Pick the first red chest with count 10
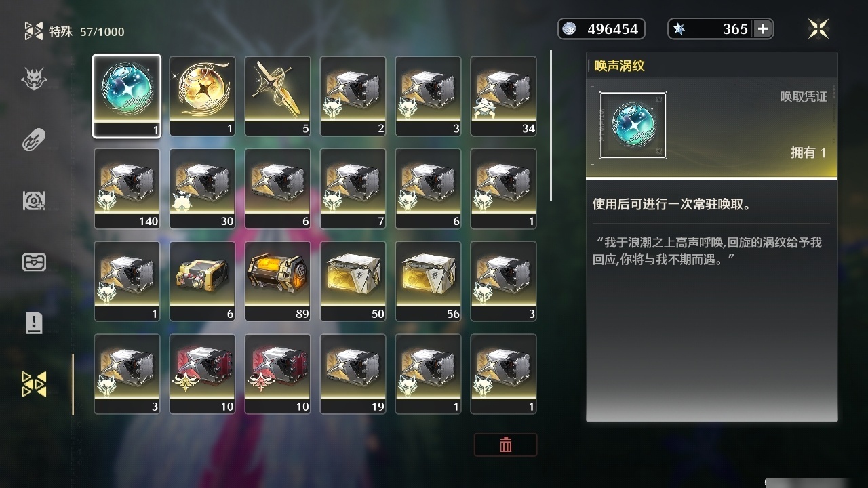Viewport: 868px width, 488px height. [202, 373]
